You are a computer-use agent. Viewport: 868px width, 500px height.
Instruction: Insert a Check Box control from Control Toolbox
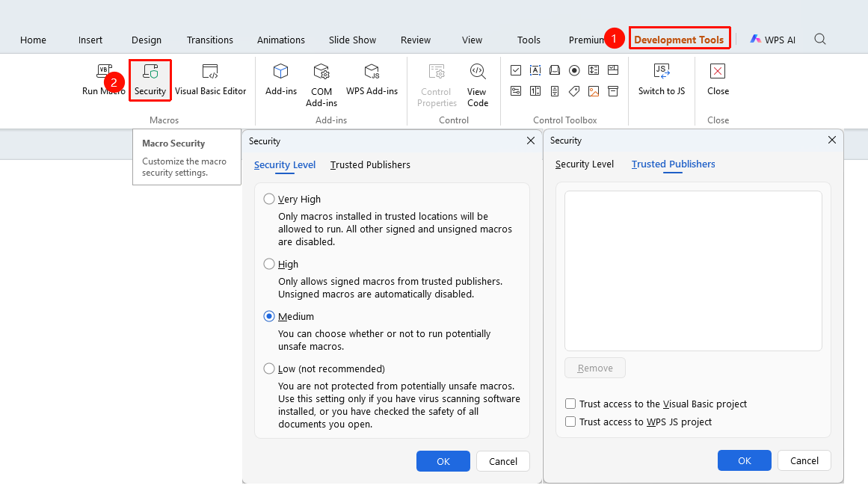pos(516,70)
